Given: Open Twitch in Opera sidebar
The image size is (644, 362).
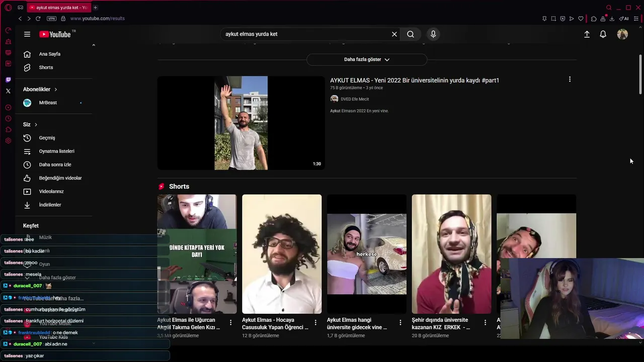Looking at the screenshot, I should pos(8,80).
